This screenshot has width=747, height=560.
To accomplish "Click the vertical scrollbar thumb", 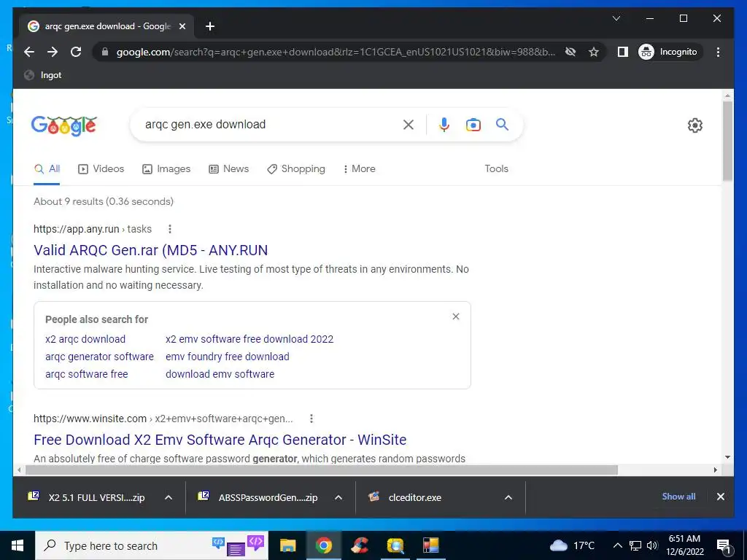I will click(x=727, y=141).
